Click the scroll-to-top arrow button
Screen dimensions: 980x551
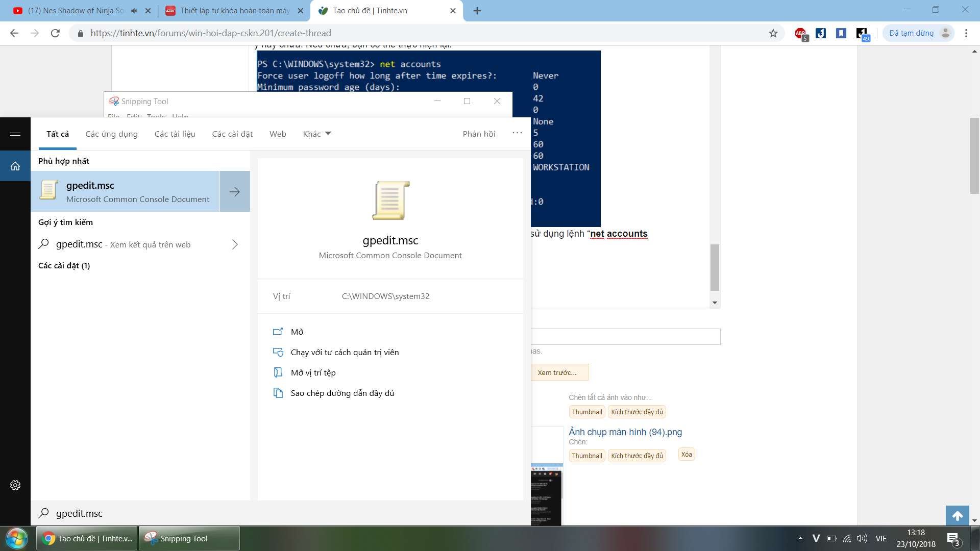click(958, 516)
